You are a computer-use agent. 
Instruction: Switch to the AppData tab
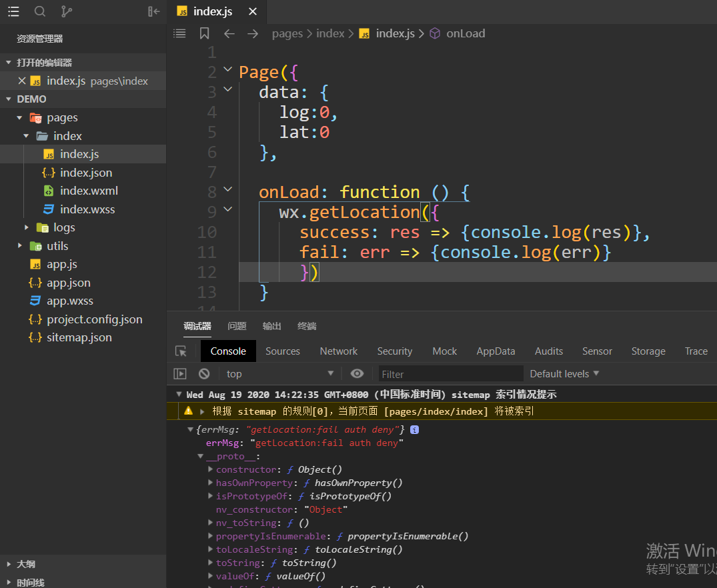[496, 351]
